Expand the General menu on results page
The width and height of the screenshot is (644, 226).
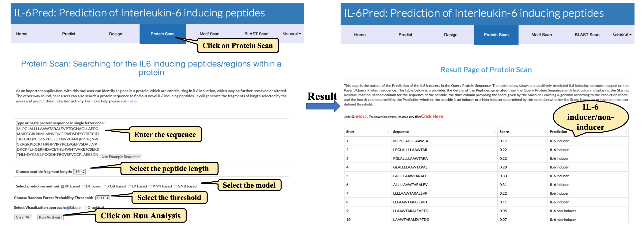pos(622,34)
